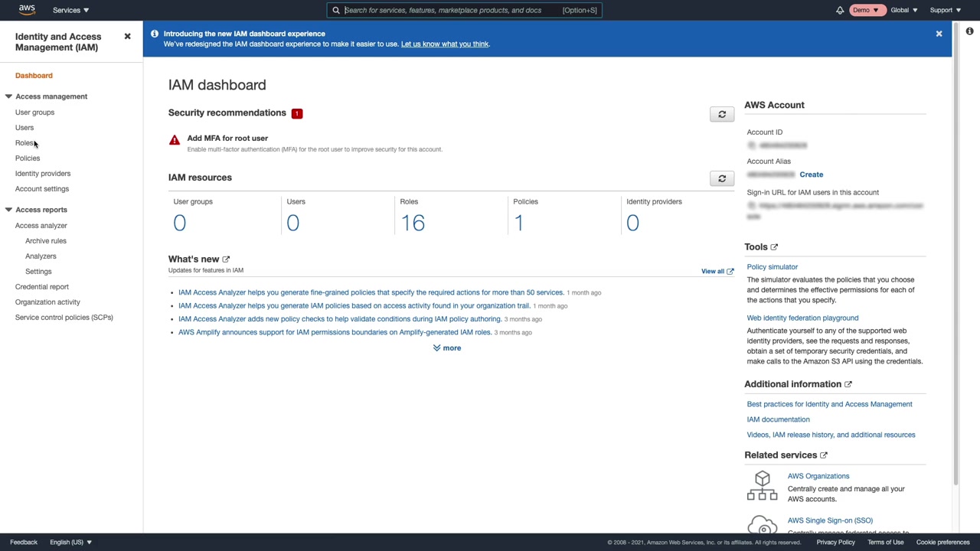Open Users in the sidebar

point(24,128)
